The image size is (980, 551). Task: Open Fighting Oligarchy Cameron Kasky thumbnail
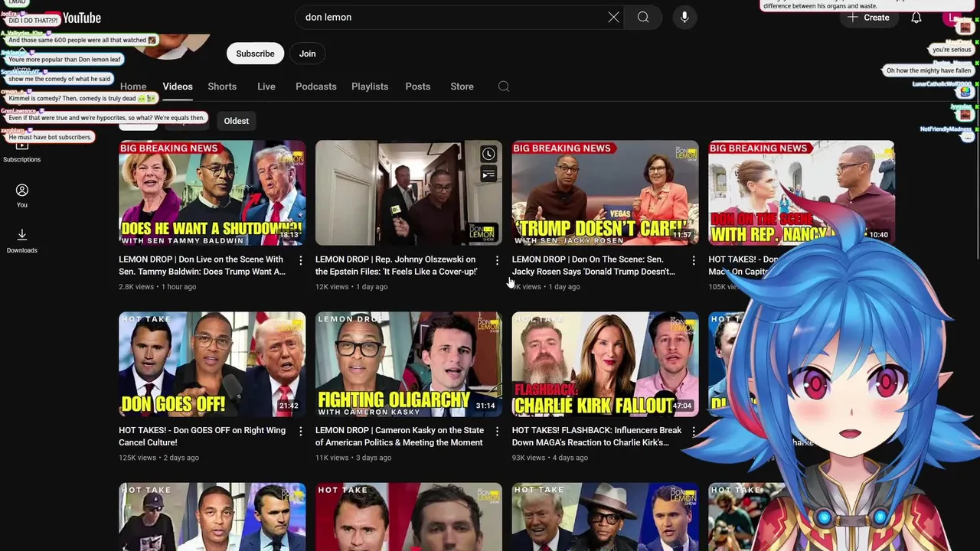409,364
